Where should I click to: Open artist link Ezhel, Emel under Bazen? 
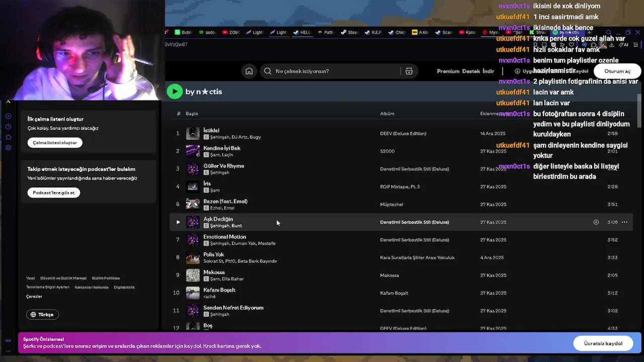[x=222, y=208]
